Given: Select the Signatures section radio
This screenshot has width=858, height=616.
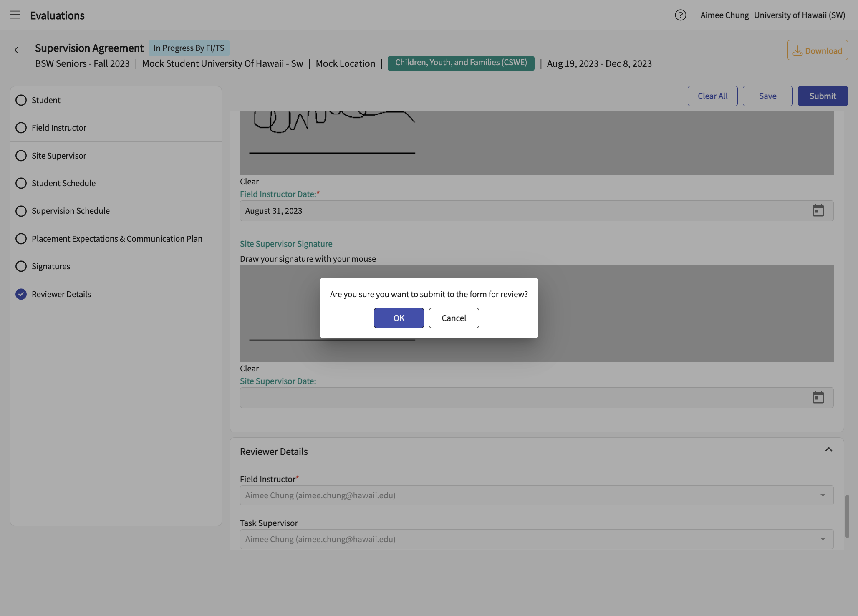Looking at the screenshot, I should (21, 266).
